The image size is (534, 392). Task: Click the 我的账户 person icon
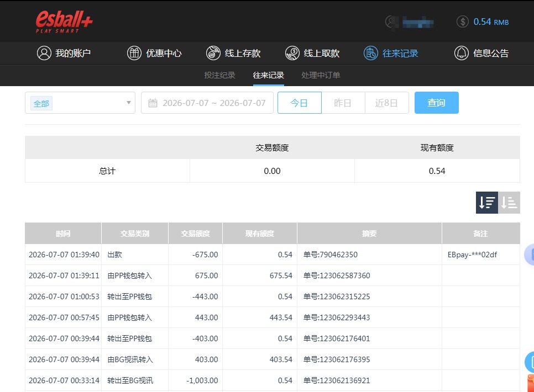44,53
